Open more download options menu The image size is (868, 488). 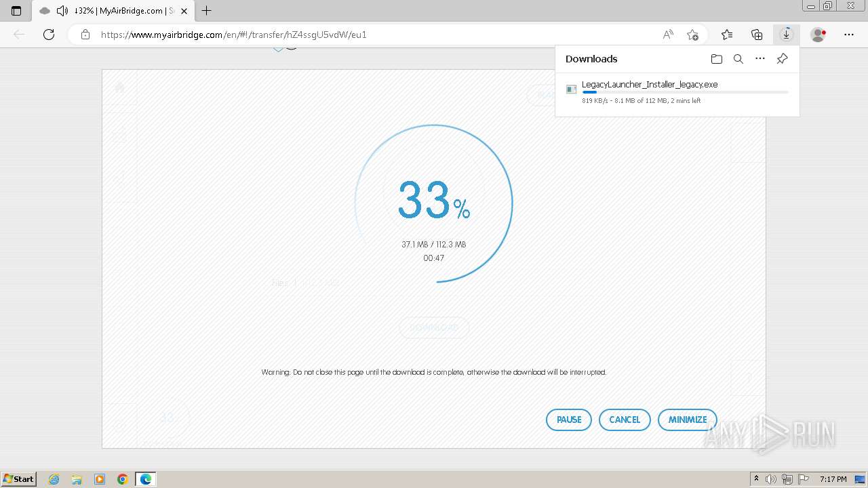[x=760, y=59]
